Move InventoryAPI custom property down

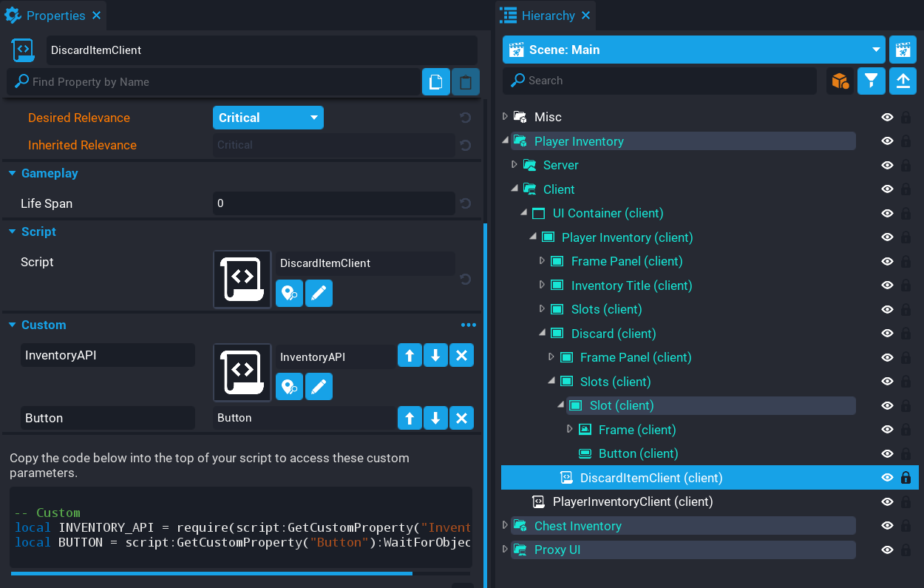[x=435, y=356]
